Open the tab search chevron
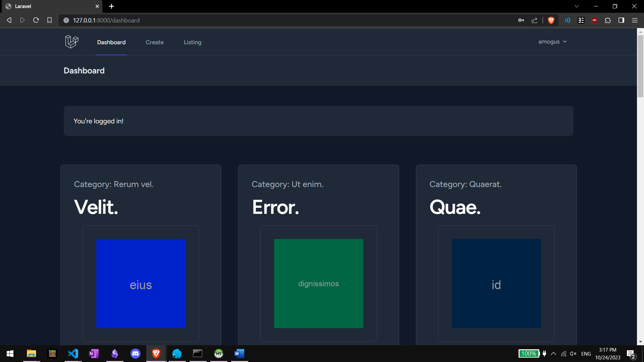The height and width of the screenshot is (362, 644). (x=577, y=6)
